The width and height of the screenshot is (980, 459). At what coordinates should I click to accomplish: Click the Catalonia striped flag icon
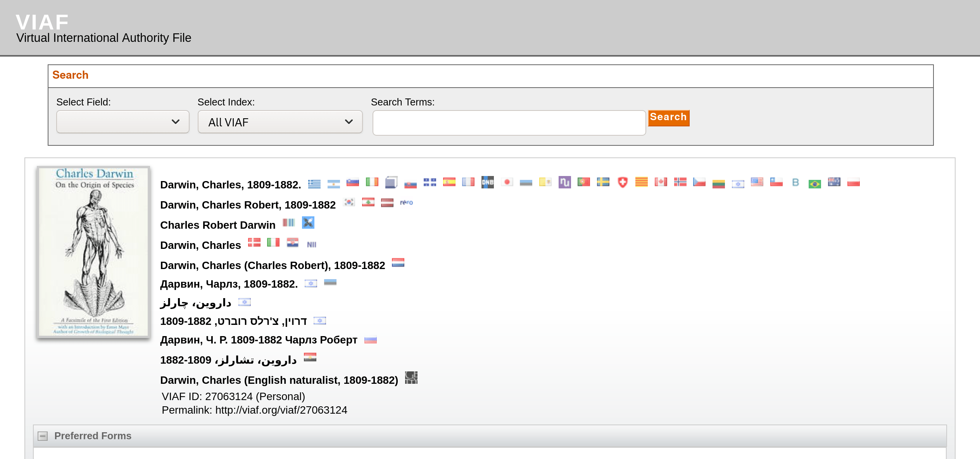(x=641, y=182)
